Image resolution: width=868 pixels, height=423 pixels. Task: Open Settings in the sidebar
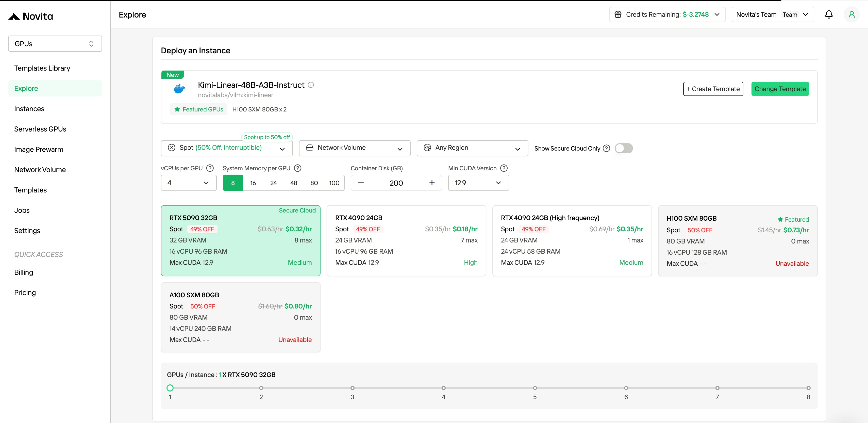[55, 231]
